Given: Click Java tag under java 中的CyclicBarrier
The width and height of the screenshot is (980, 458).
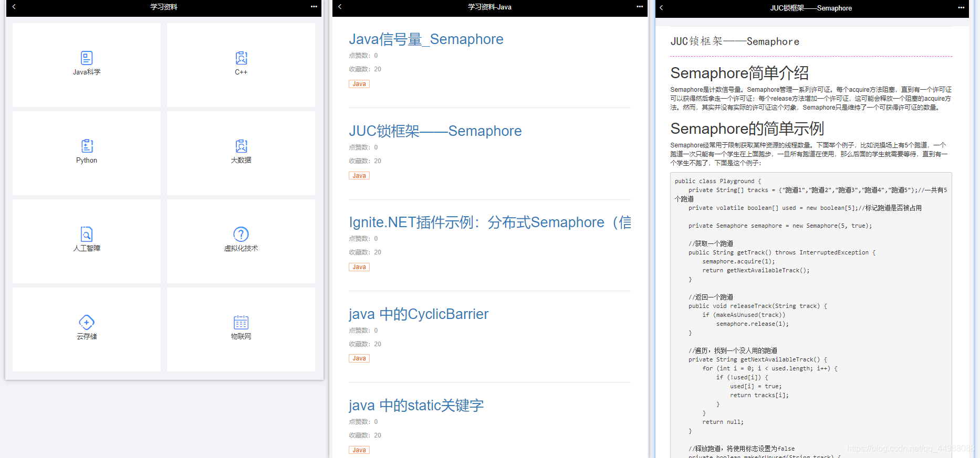Looking at the screenshot, I should point(359,358).
